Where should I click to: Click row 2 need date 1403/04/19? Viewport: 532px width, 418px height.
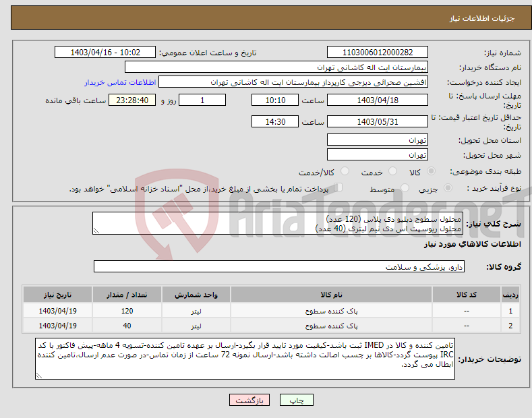tap(58, 326)
